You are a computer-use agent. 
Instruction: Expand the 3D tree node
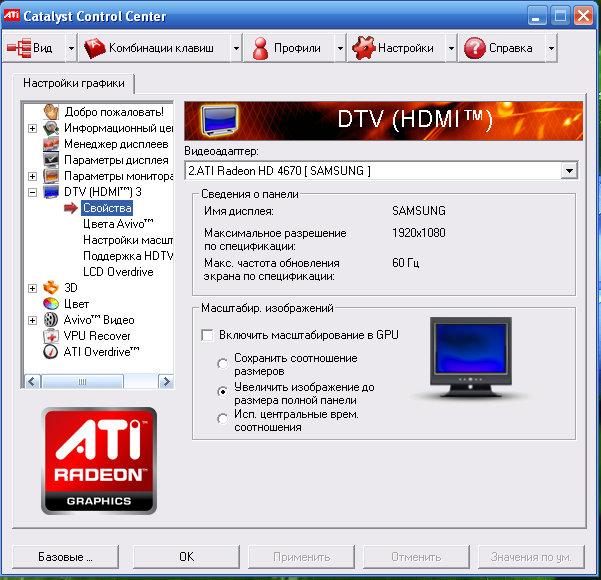click(33, 288)
